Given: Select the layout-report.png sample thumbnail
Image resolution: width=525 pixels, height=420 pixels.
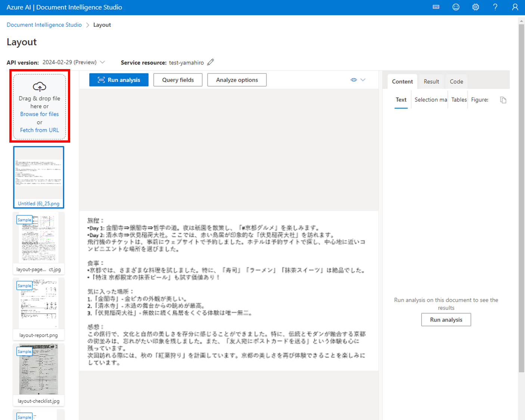Looking at the screenshot, I should click(x=38, y=304).
